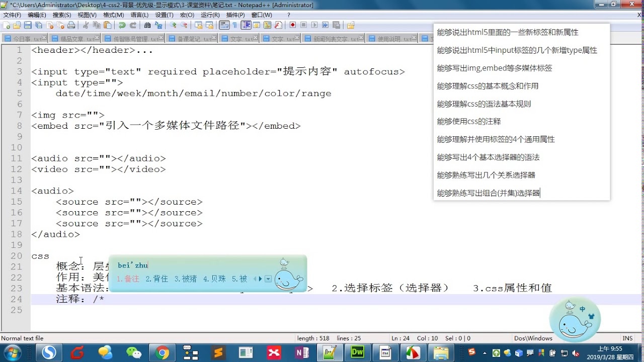Open the 搜索(S) menu

[x=62, y=15]
